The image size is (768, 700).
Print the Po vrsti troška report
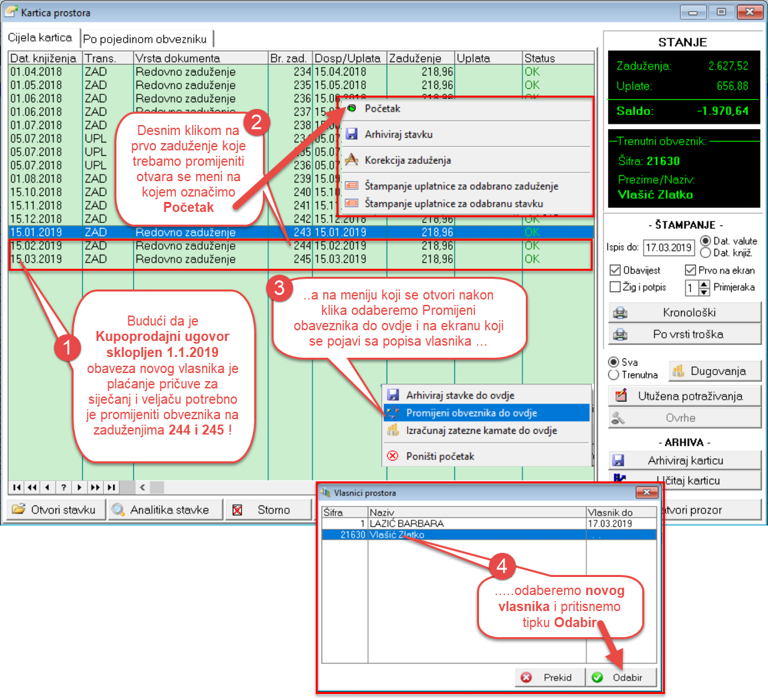(685, 334)
